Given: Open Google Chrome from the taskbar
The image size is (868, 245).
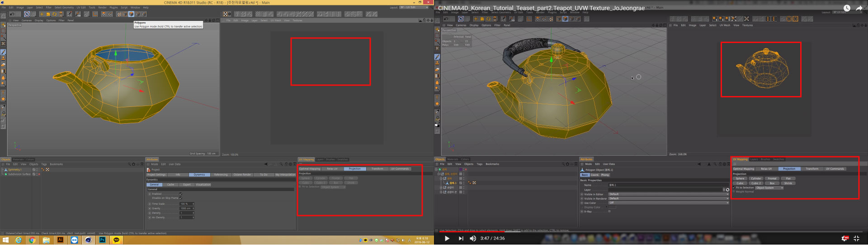Looking at the screenshot, I should [x=32, y=240].
